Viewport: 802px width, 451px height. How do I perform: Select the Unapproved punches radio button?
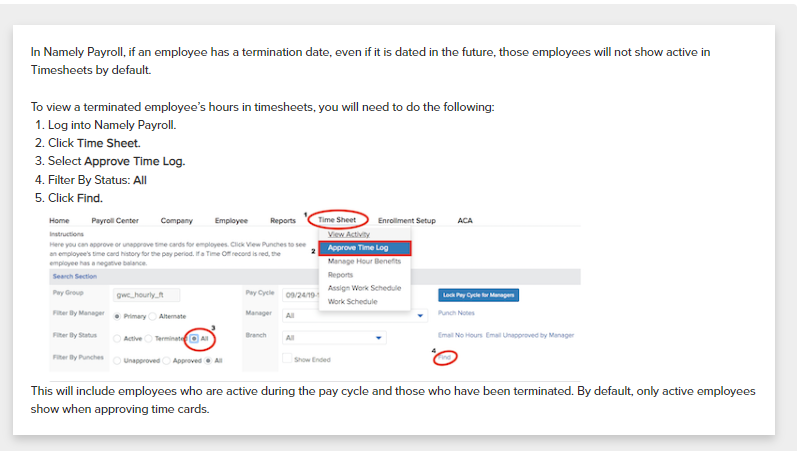117,360
